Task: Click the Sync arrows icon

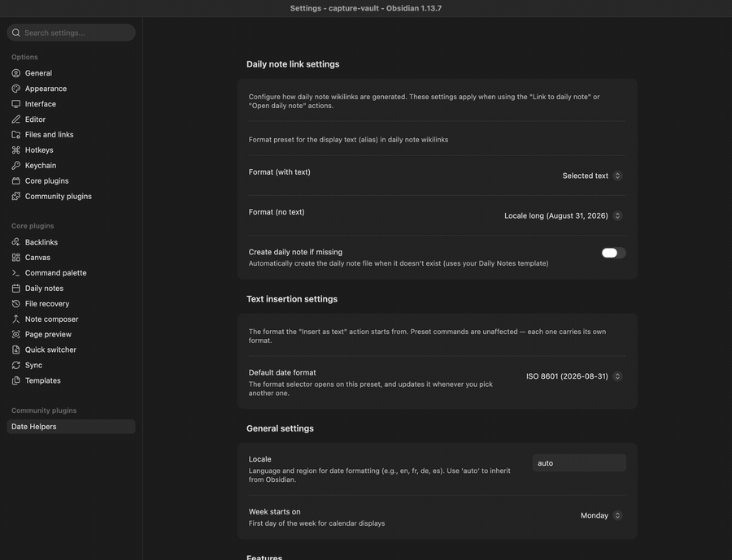Action: [16, 366]
